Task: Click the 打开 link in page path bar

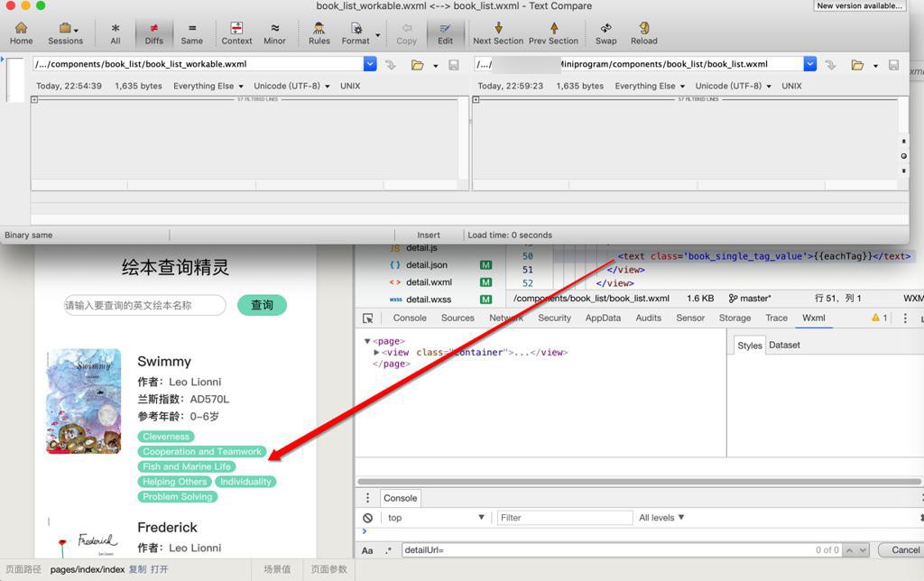Action: [x=159, y=569]
